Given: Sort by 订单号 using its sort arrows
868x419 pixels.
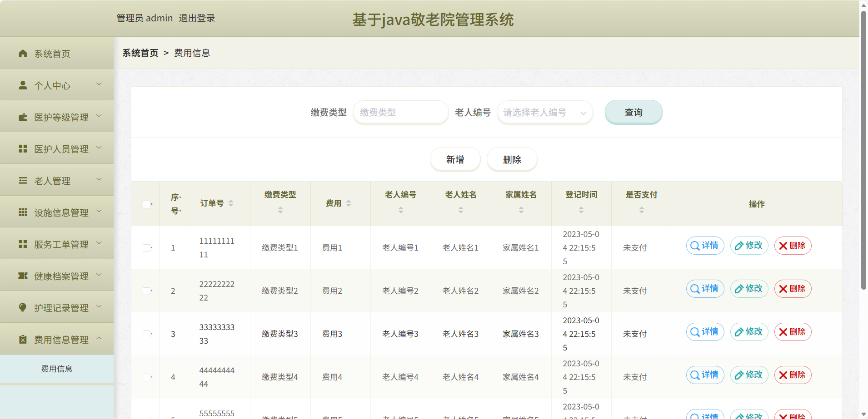Looking at the screenshot, I should tap(231, 203).
